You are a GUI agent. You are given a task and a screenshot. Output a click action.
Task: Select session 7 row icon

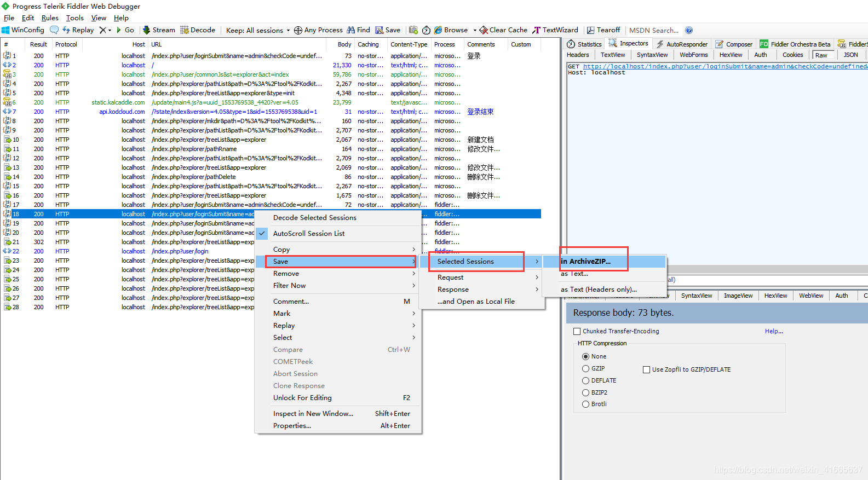8,112
